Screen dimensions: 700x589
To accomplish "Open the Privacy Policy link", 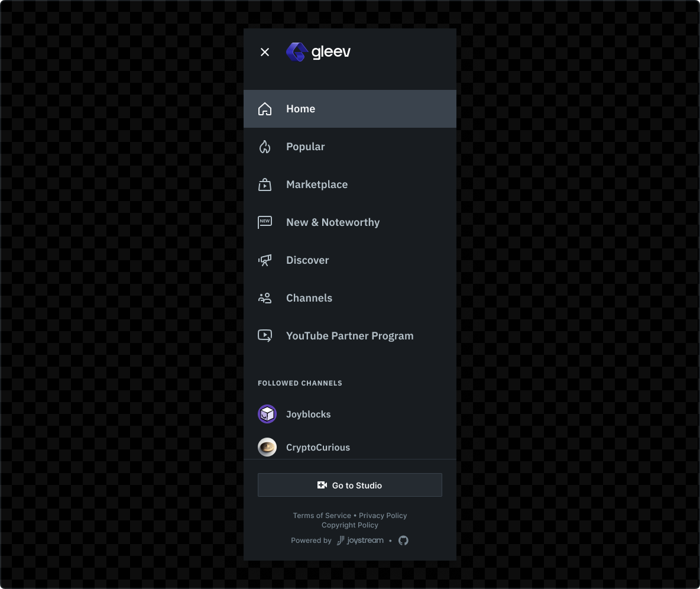I will [x=383, y=515].
